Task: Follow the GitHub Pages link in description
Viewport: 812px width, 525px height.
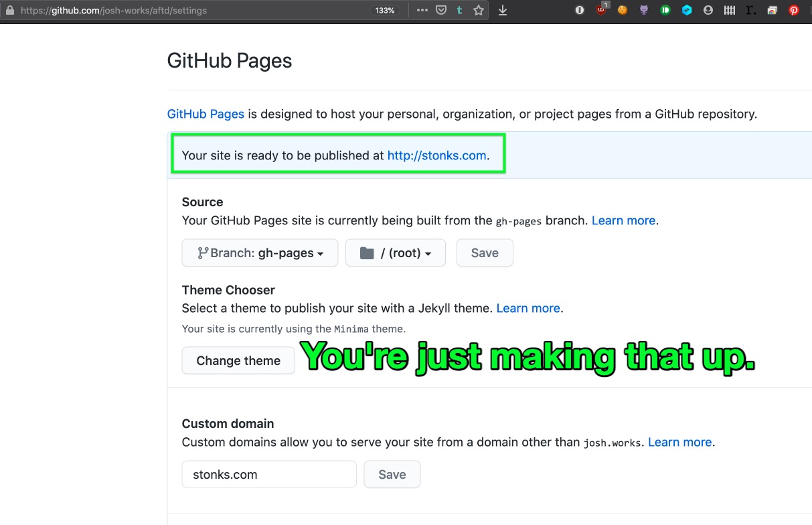Action: coord(206,114)
